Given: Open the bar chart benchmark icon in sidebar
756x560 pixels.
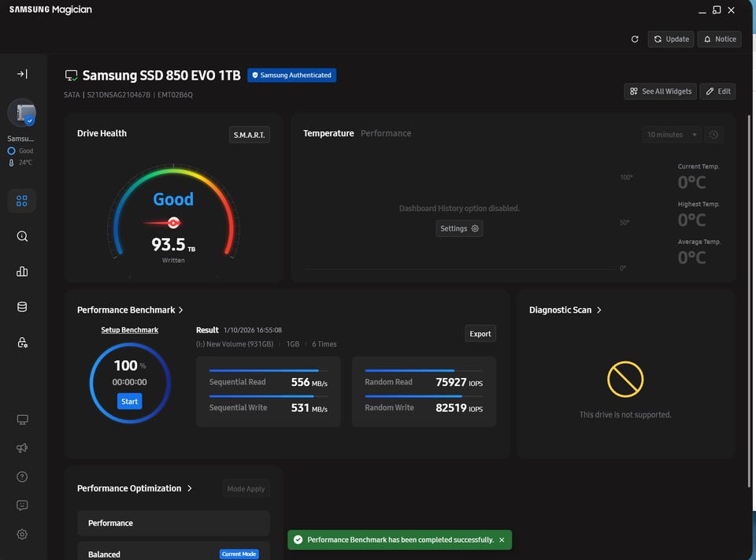Looking at the screenshot, I should coord(22,272).
